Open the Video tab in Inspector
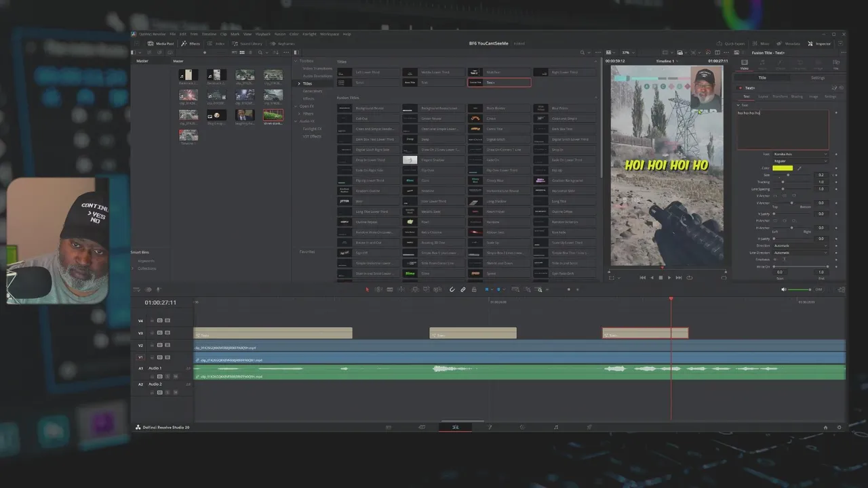This screenshot has height=488, width=868. point(744,64)
